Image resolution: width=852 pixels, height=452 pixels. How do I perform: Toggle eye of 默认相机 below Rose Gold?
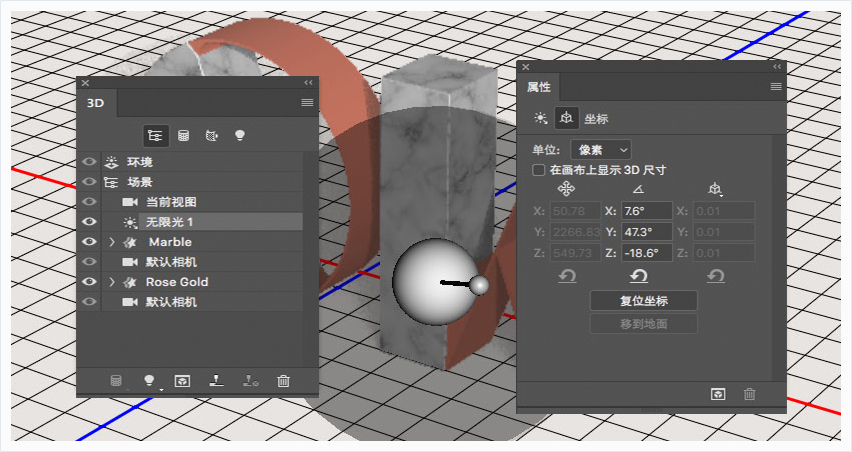89,302
